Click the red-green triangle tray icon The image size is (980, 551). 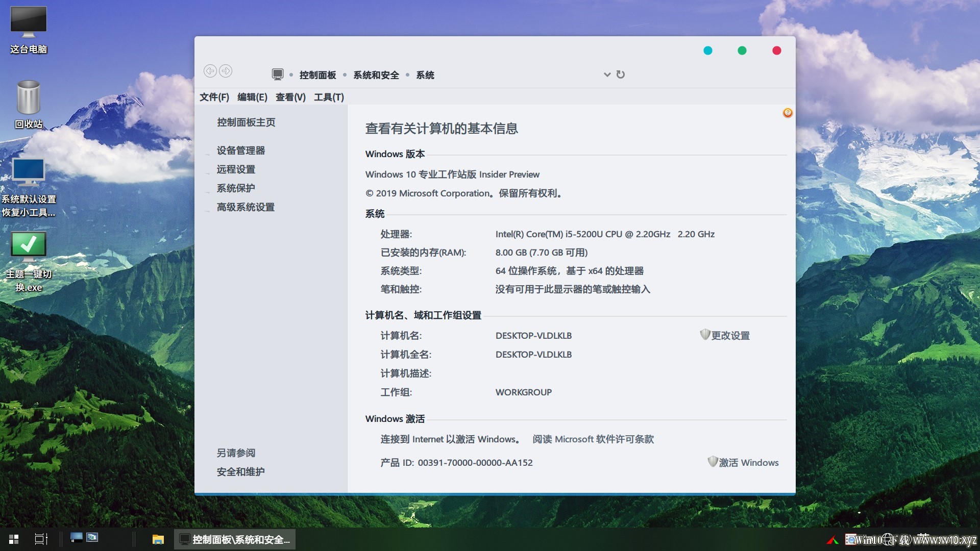832,540
